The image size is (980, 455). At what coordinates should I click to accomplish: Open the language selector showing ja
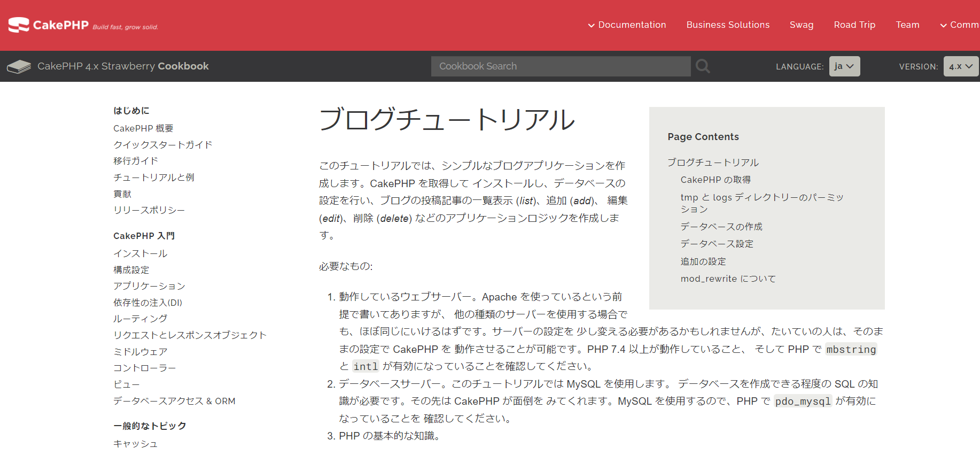pyautogui.click(x=844, y=66)
